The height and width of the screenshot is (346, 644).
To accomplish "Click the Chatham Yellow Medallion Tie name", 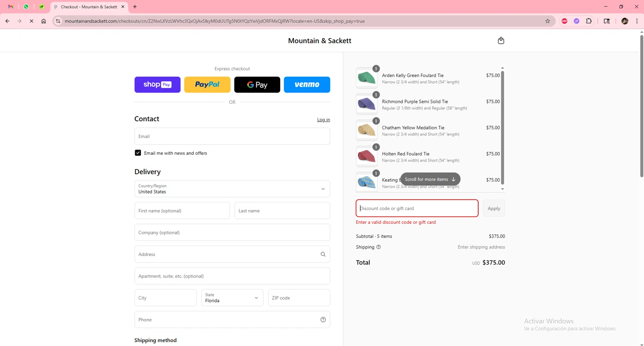I will pyautogui.click(x=413, y=128).
